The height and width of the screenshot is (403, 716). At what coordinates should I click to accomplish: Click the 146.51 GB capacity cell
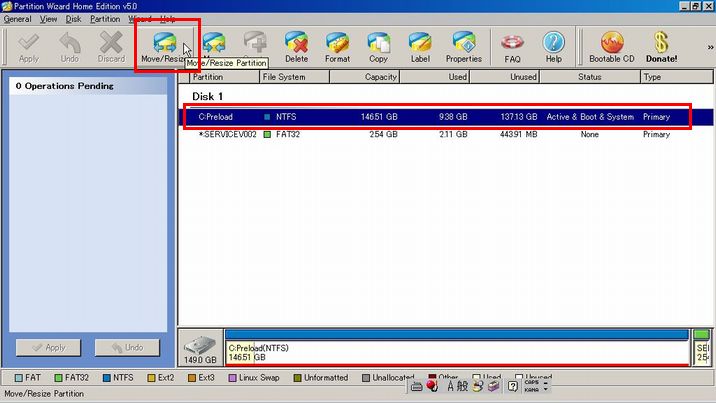[379, 117]
